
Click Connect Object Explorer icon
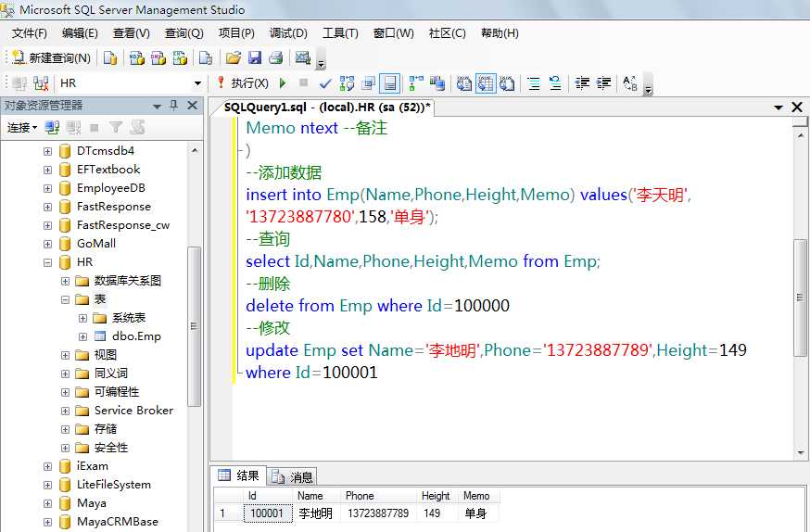pyautogui.click(x=52, y=127)
